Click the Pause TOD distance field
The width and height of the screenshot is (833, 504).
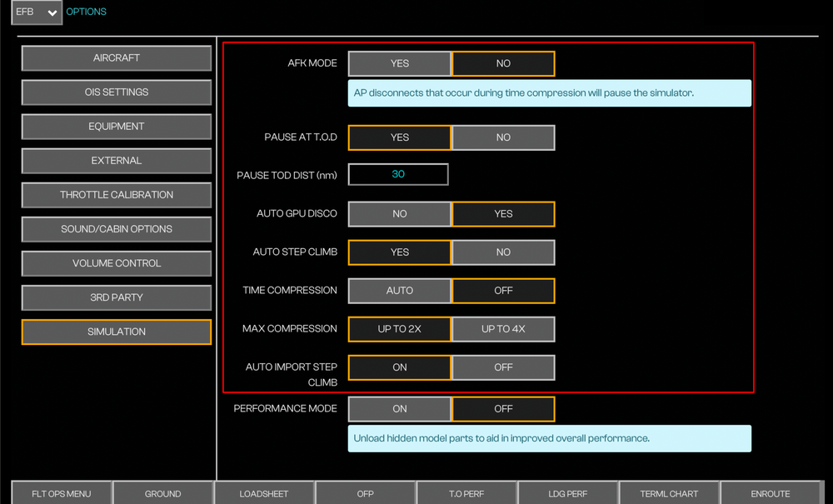pyautogui.click(x=398, y=174)
